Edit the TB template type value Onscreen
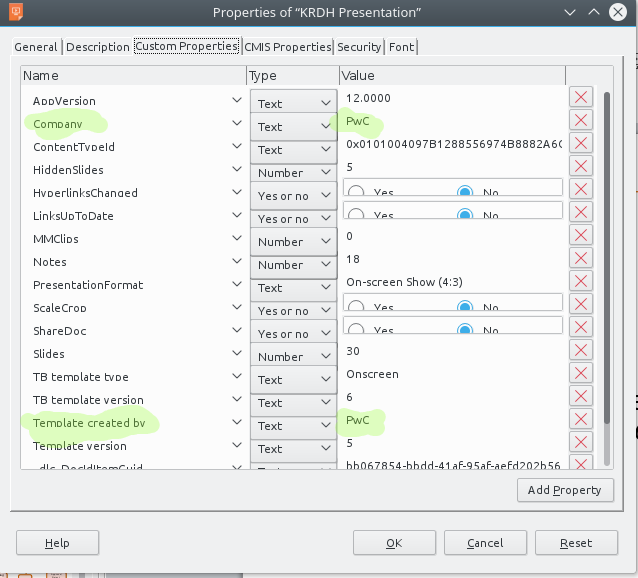Viewport: 638px width, 578px height. coord(452,374)
